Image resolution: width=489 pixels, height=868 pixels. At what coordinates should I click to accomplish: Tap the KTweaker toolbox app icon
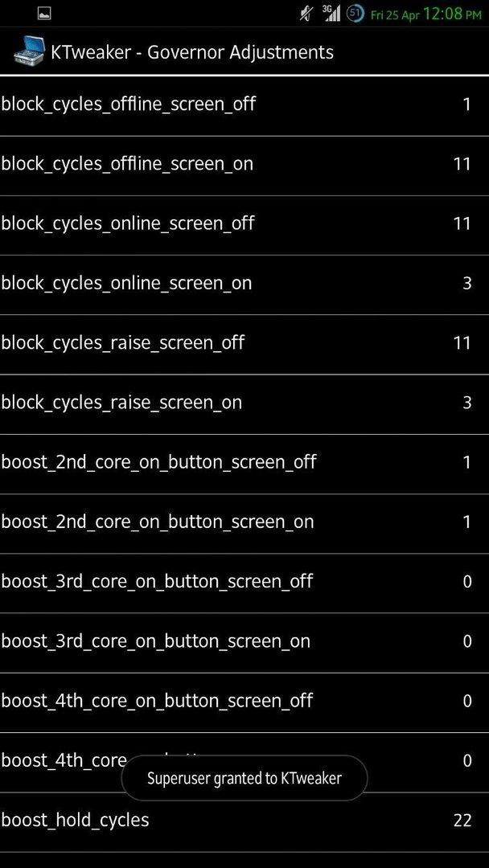click(28, 51)
